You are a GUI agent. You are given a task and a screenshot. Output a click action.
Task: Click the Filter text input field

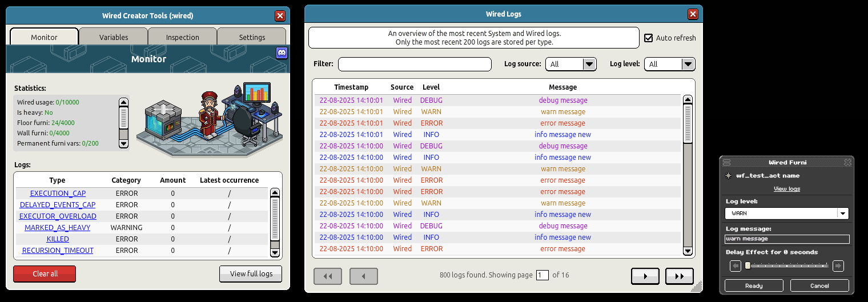tap(415, 64)
